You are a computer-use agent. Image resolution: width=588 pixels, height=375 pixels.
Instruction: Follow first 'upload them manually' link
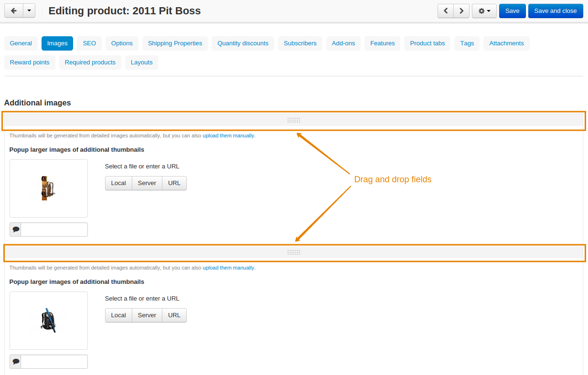click(x=229, y=135)
